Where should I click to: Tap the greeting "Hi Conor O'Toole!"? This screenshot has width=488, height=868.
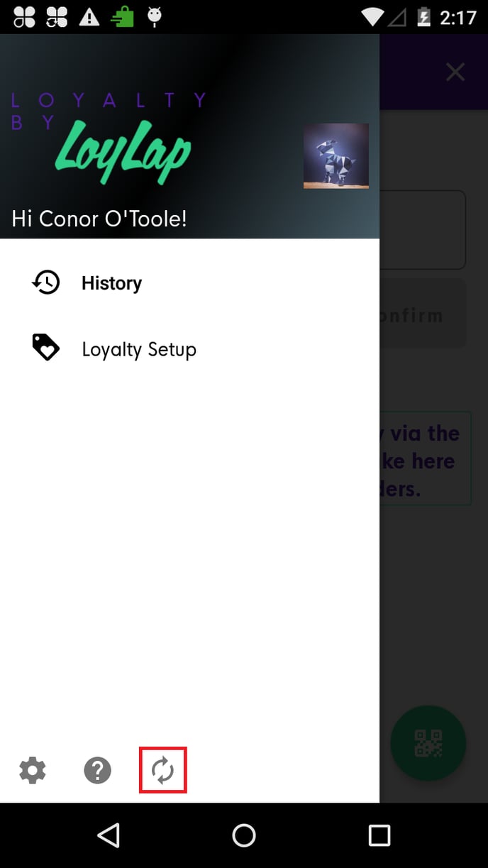[x=99, y=219]
